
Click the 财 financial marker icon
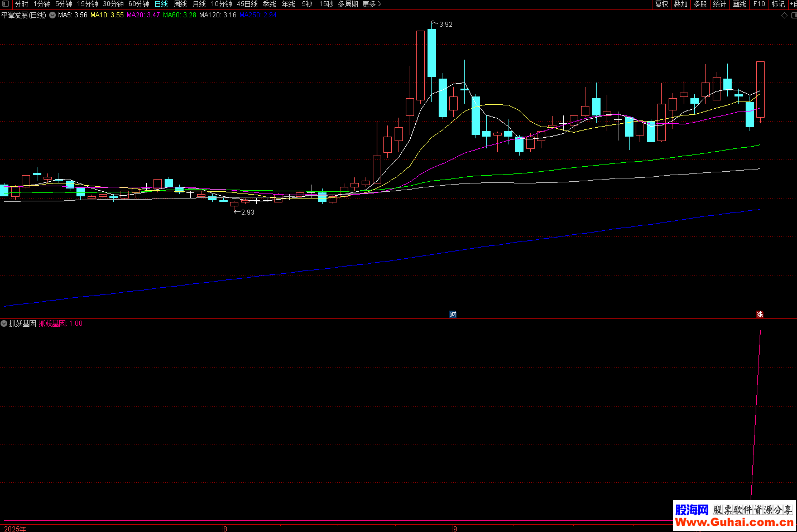[x=453, y=315]
